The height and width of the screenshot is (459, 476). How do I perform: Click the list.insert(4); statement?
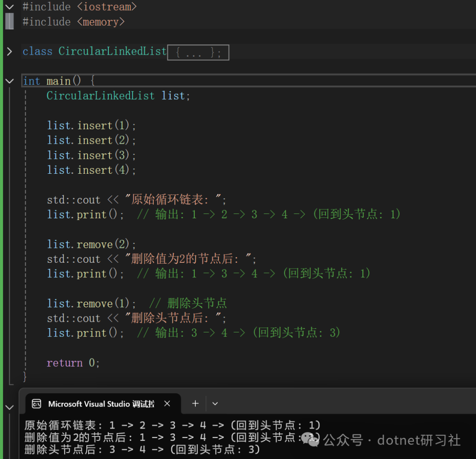click(91, 170)
